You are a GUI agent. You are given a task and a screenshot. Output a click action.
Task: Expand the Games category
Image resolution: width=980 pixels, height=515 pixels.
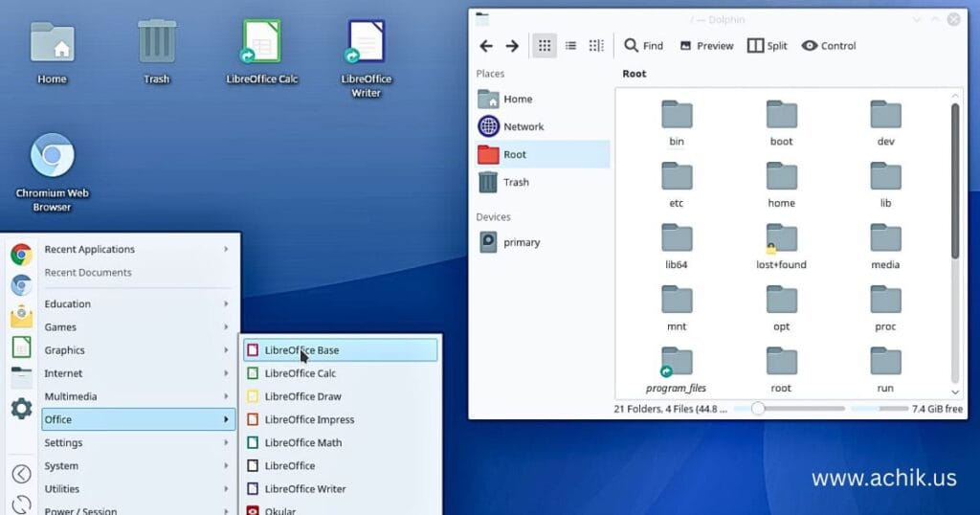click(138, 326)
